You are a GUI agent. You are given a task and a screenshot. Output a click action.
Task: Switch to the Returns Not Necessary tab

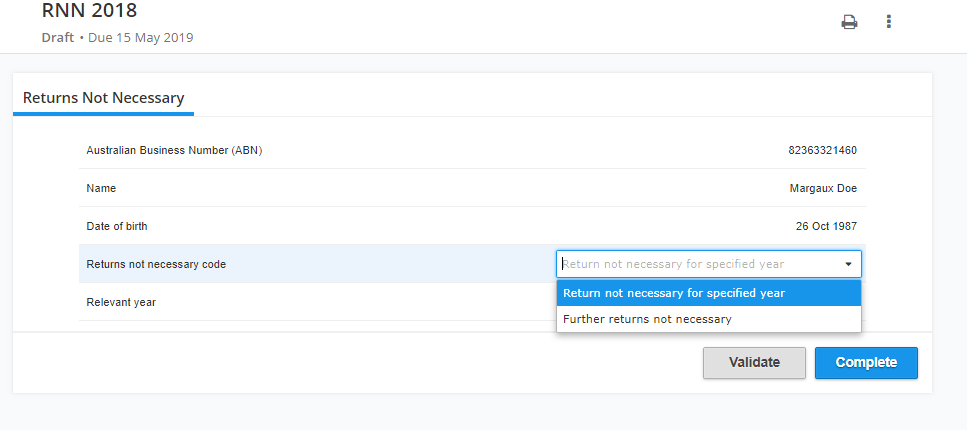coord(104,98)
